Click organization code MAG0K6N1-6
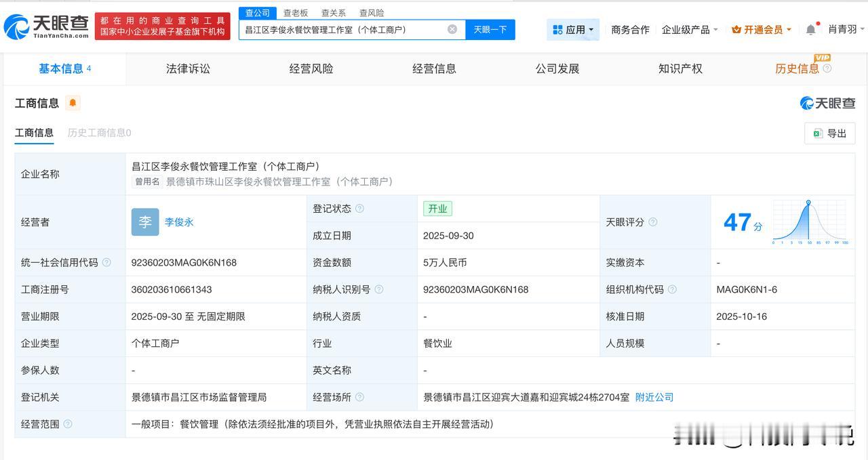The width and height of the screenshot is (868, 460). pos(747,289)
